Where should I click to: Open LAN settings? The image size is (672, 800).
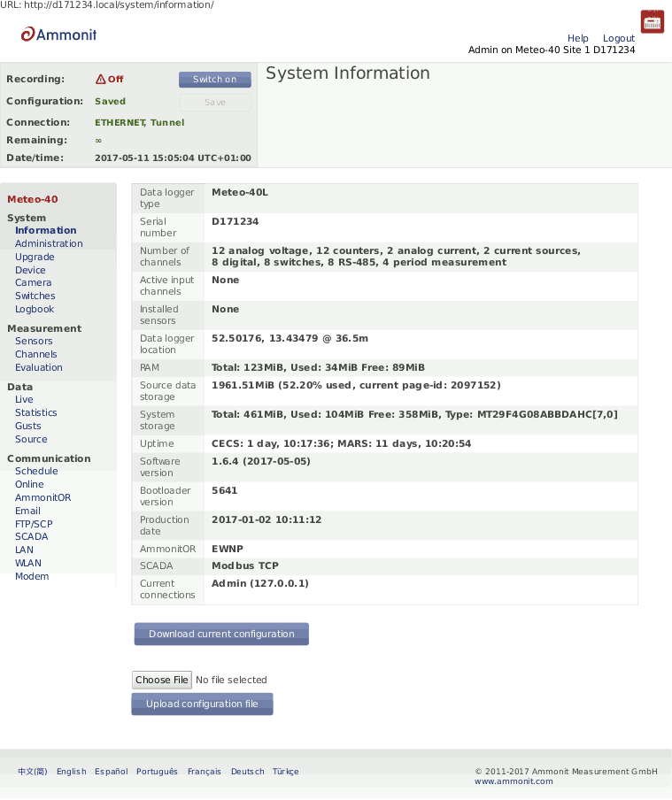24,550
